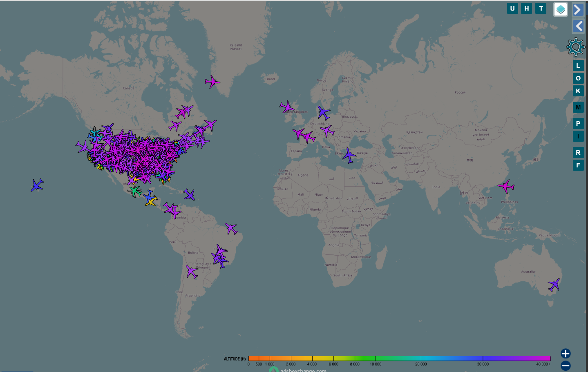Click the Australia map label
Screen dimensions: 588x372
pyautogui.click(x=528, y=272)
